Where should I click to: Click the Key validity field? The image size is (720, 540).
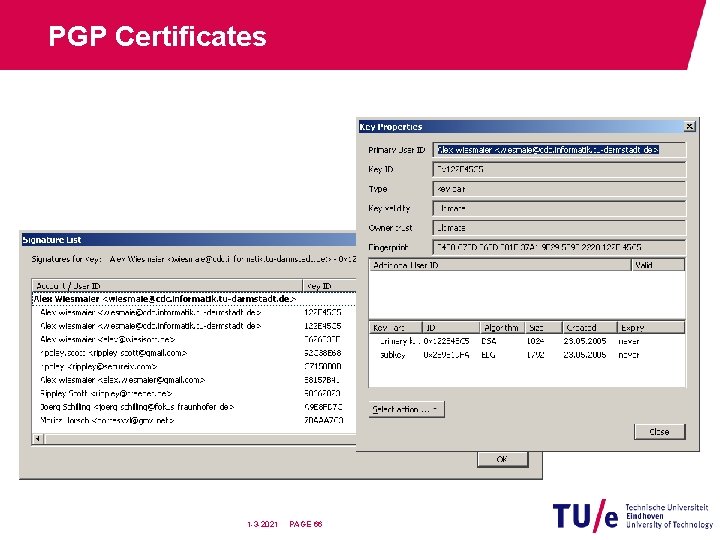(559, 208)
